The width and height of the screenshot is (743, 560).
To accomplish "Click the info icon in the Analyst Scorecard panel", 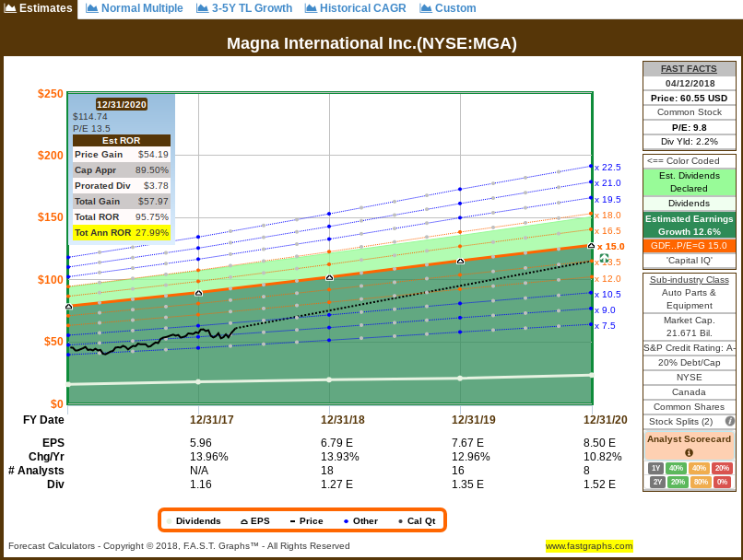I will tap(690, 453).
